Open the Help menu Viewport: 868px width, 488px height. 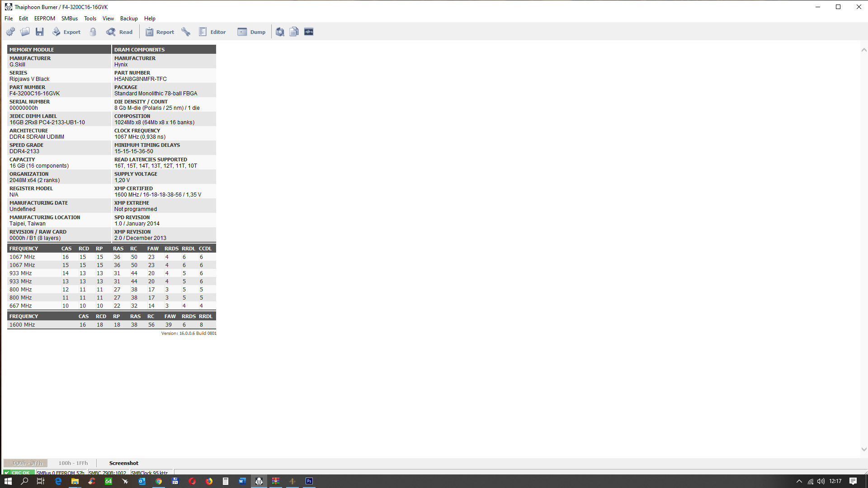tap(150, 19)
